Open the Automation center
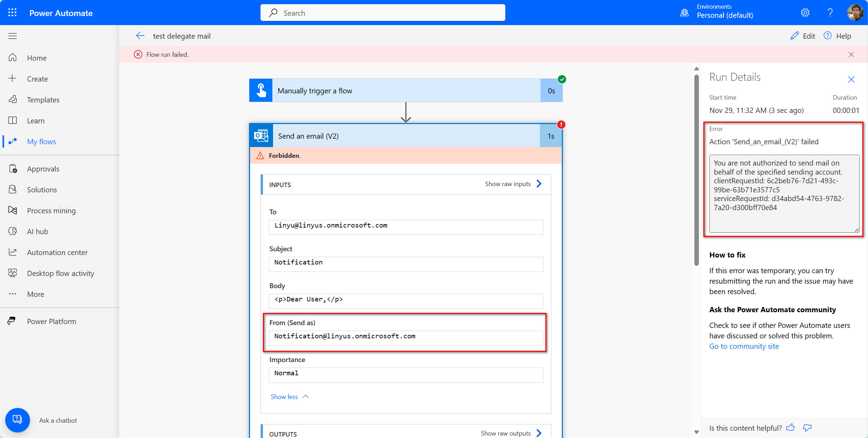Image resolution: width=868 pixels, height=438 pixels. (x=57, y=252)
